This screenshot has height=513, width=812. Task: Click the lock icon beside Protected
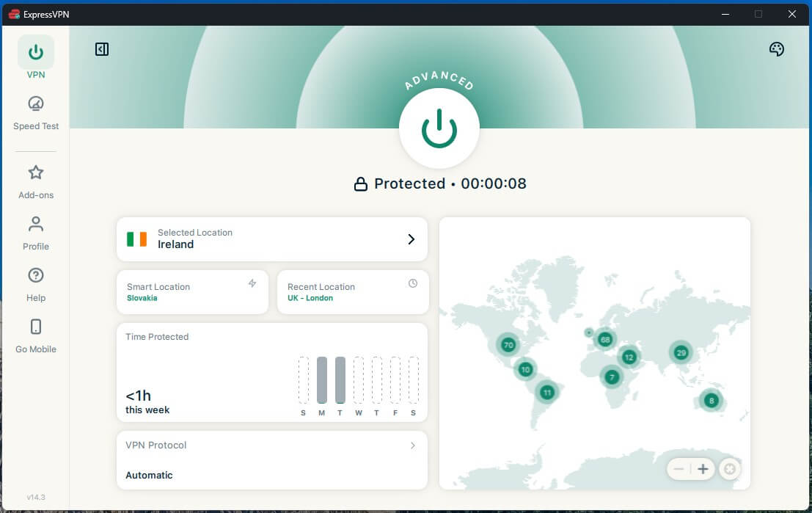point(360,184)
